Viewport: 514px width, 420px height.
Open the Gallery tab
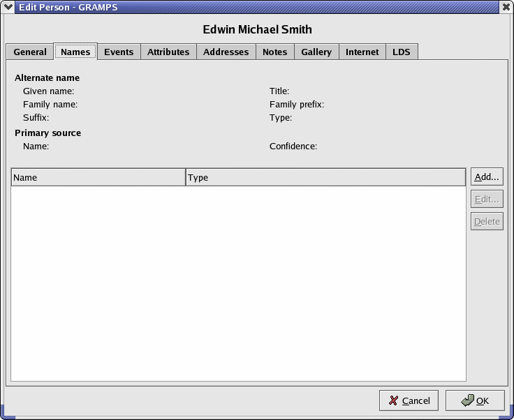pyautogui.click(x=316, y=52)
